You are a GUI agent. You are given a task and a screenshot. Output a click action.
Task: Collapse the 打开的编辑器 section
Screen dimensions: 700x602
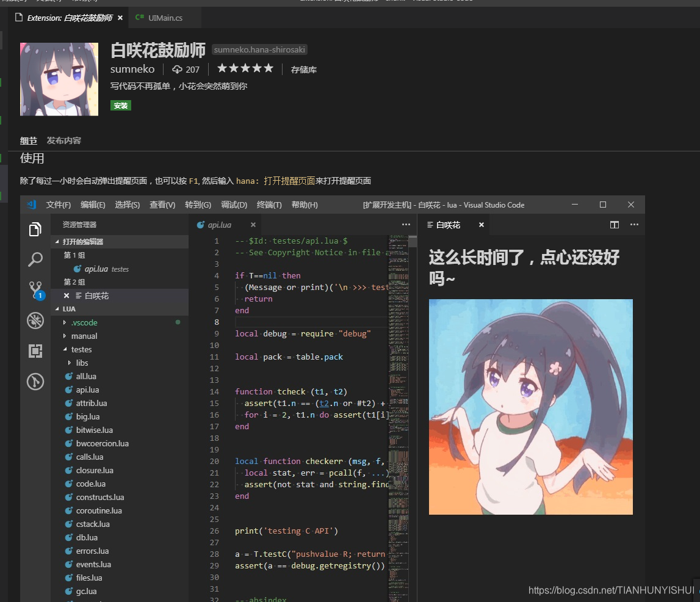click(x=120, y=242)
